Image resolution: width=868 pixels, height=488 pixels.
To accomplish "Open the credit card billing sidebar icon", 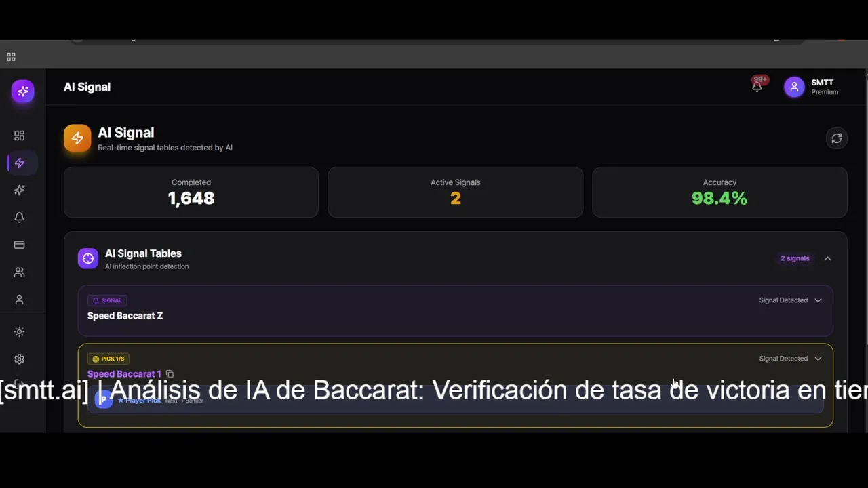I will (19, 245).
